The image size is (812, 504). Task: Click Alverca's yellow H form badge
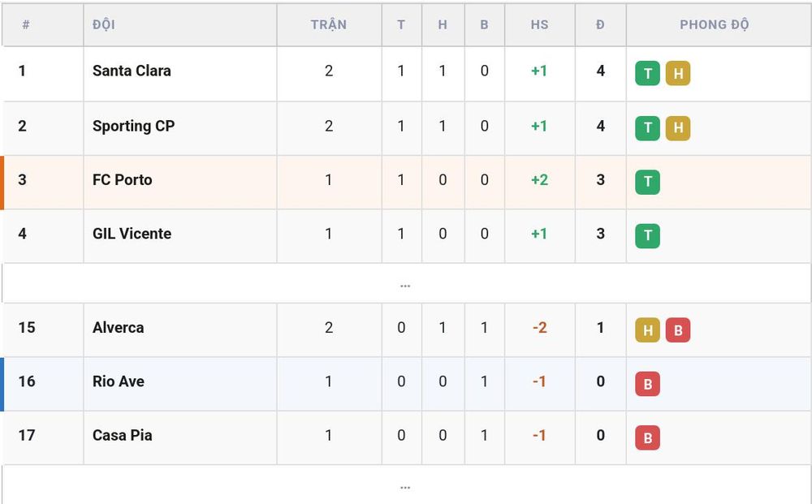647,330
